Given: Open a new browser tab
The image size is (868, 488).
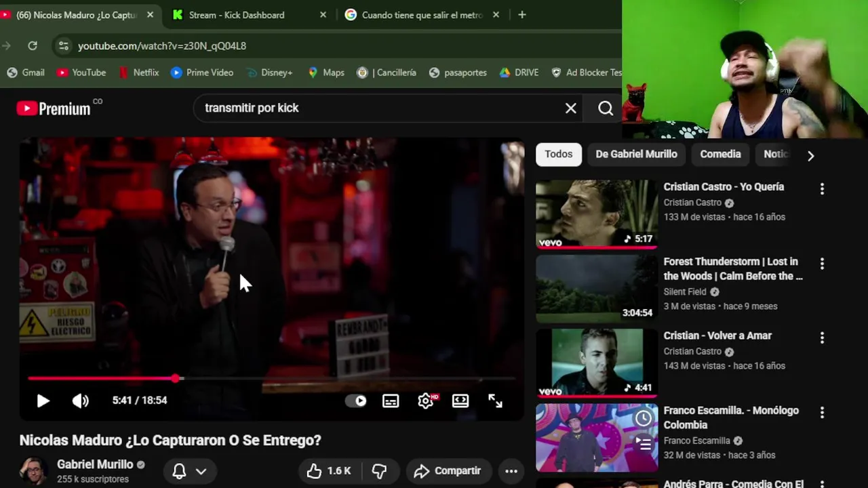Looking at the screenshot, I should pos(521,15).
